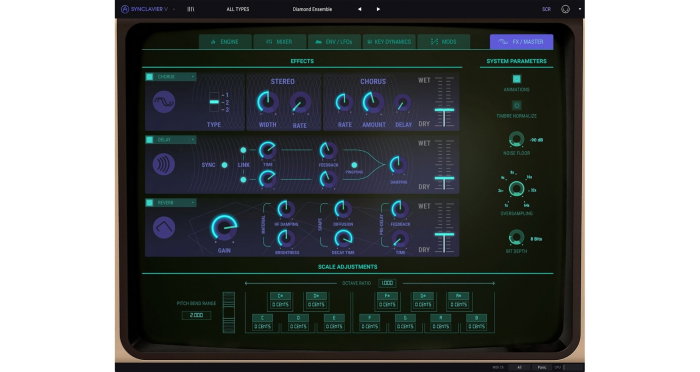The height and width of the screenshot is (372, 700).
Task: Toggle the Reverb effect on/off checkbox
Action: click(x=150, y=203)
